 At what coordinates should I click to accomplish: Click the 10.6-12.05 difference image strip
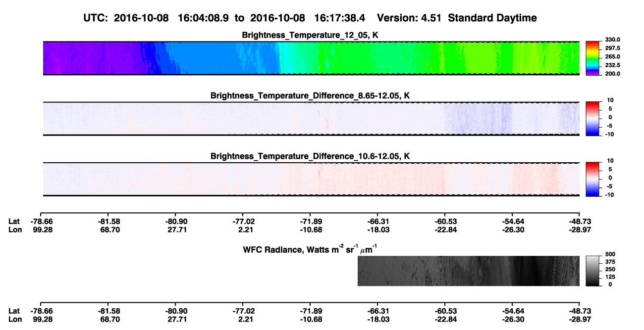click(311, 179)
